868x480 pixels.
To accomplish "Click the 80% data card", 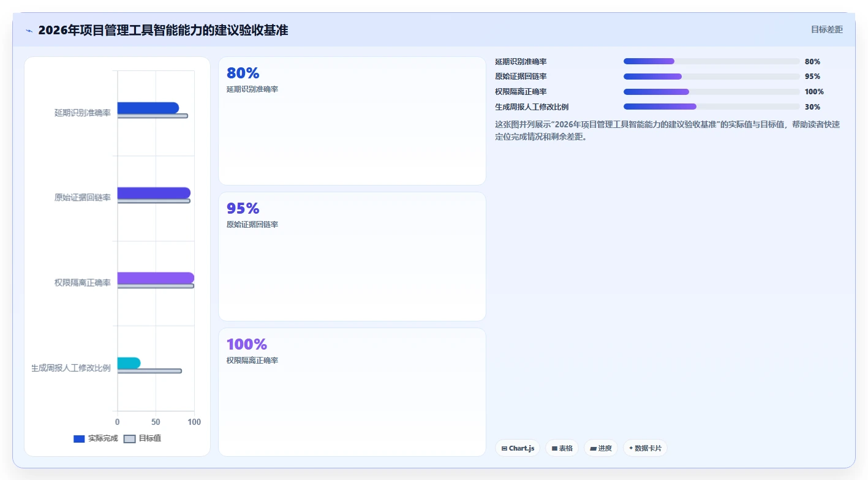I will tap(352, 121).
